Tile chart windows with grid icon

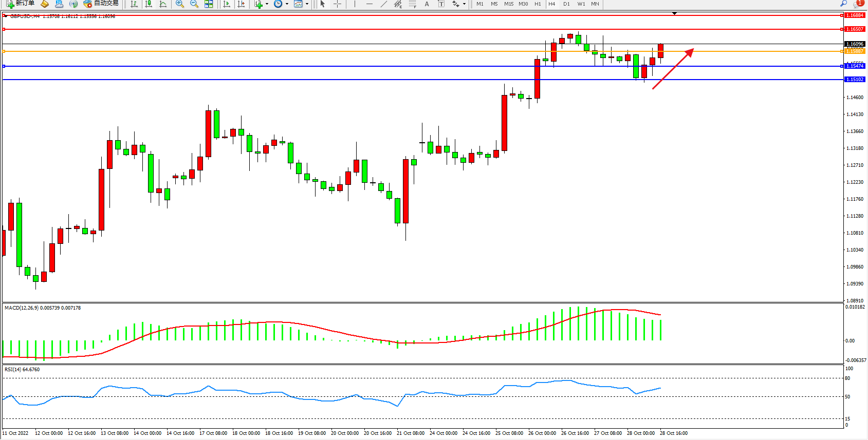(209, 4)
